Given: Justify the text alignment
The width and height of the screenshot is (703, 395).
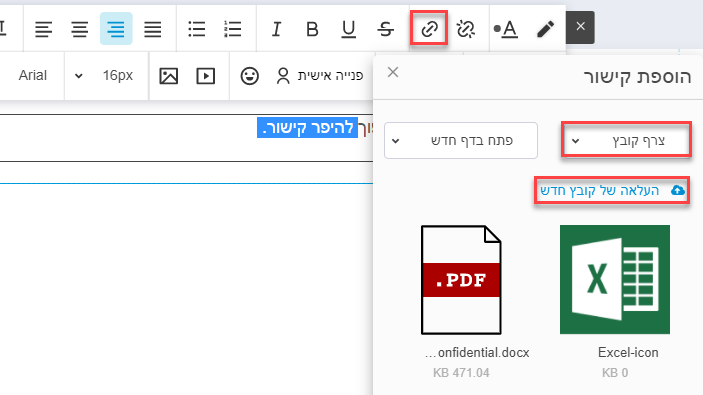Looking at the screenshot, I should tap(152, 29).
